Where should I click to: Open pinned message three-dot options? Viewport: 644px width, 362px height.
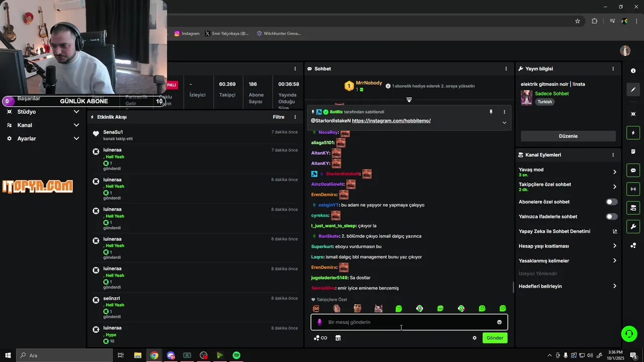click(504, 112)
